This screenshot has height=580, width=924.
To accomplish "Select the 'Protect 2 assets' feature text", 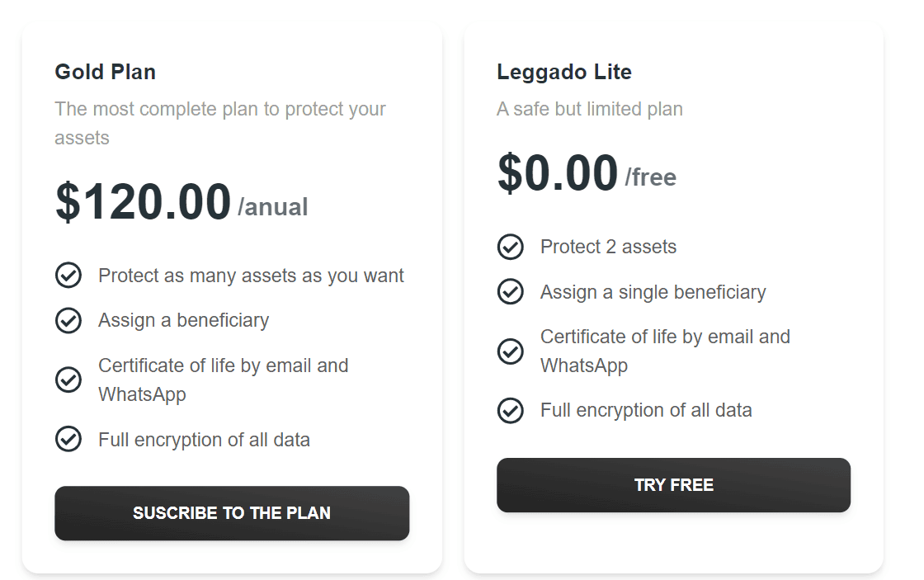I will [x=608, y=247].
